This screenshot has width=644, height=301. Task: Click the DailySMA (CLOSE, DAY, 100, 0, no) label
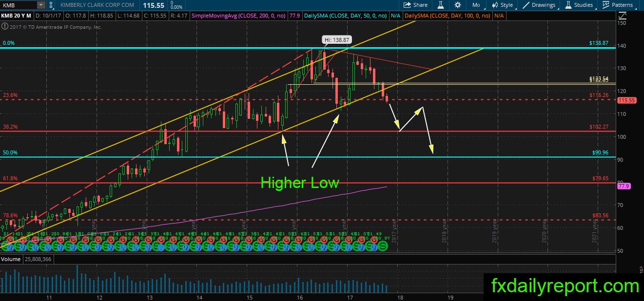(448, 16)
